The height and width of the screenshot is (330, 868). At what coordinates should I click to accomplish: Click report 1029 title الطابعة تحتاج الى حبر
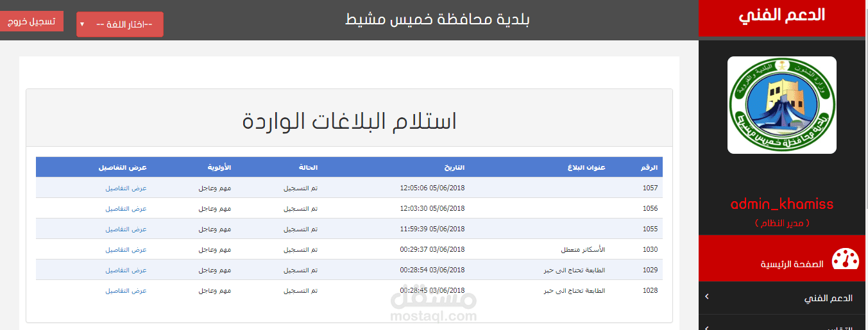[574, 270]
